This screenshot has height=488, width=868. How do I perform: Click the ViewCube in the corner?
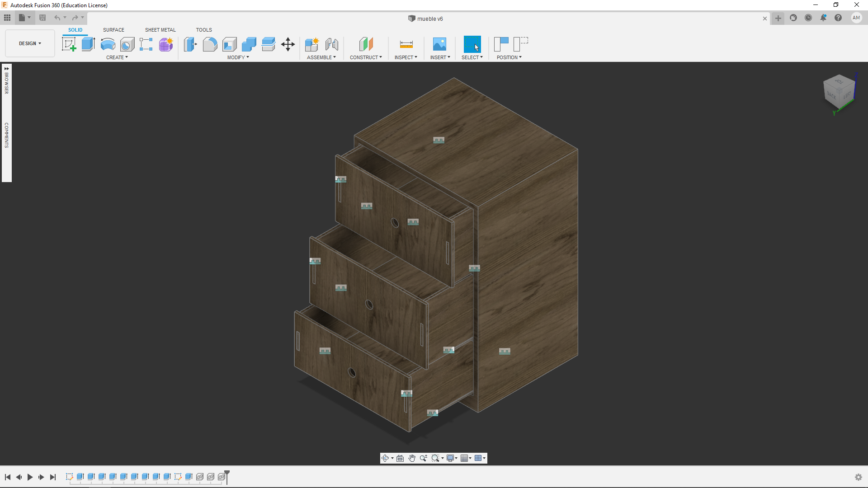point(839,90)
